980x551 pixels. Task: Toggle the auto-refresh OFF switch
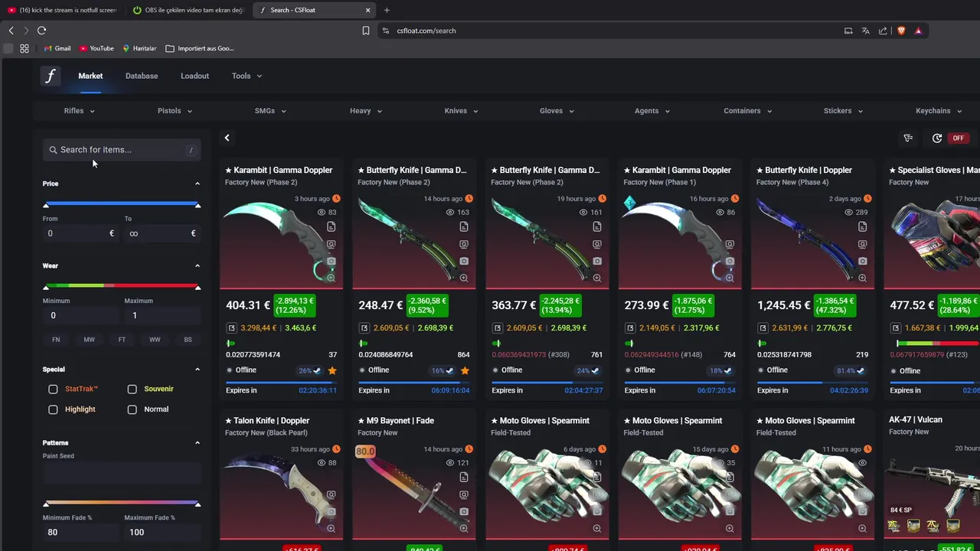tap(958, 139)
